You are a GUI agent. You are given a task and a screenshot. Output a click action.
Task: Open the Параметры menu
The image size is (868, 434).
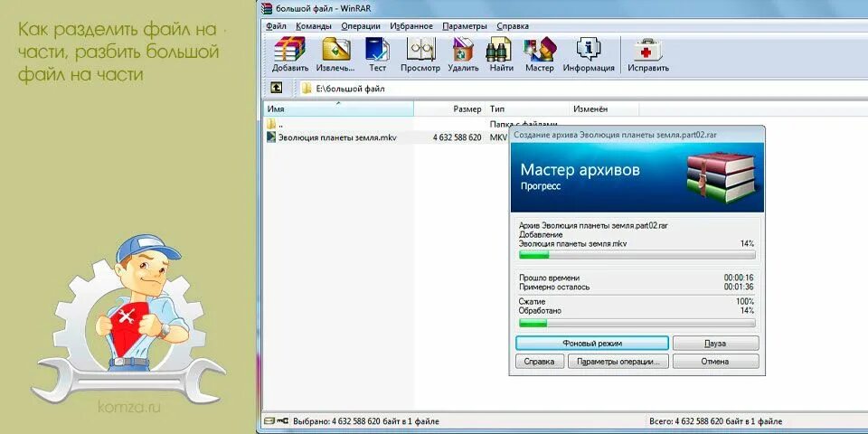pyautogui.click(x=465, y=26)
